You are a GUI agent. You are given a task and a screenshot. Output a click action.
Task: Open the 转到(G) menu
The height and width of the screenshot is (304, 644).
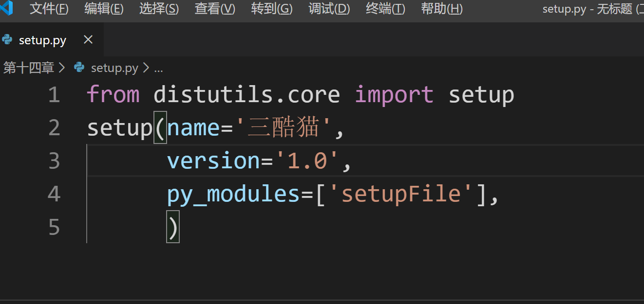click(272, 9)
